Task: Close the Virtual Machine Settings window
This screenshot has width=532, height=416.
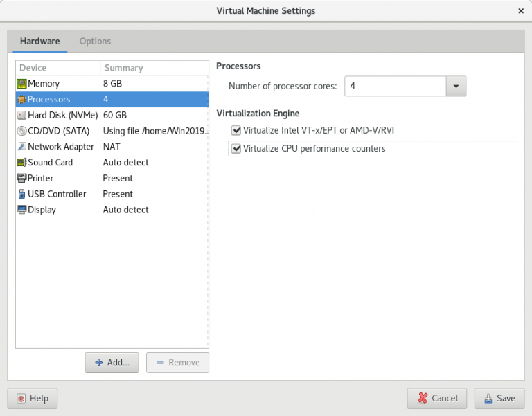Action: pyautogui.click(x=521, y=11)
